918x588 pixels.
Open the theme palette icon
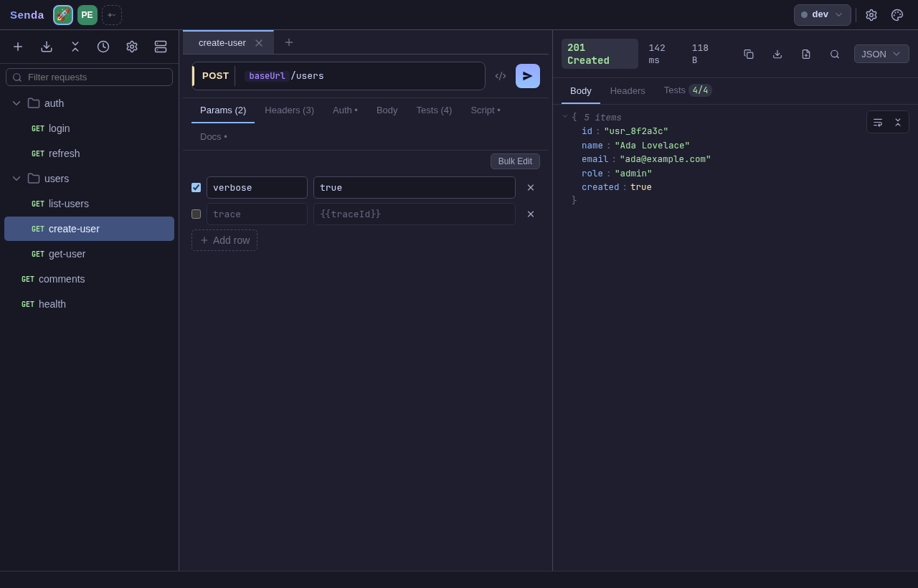pyautogui.click(x=897, y=15)
